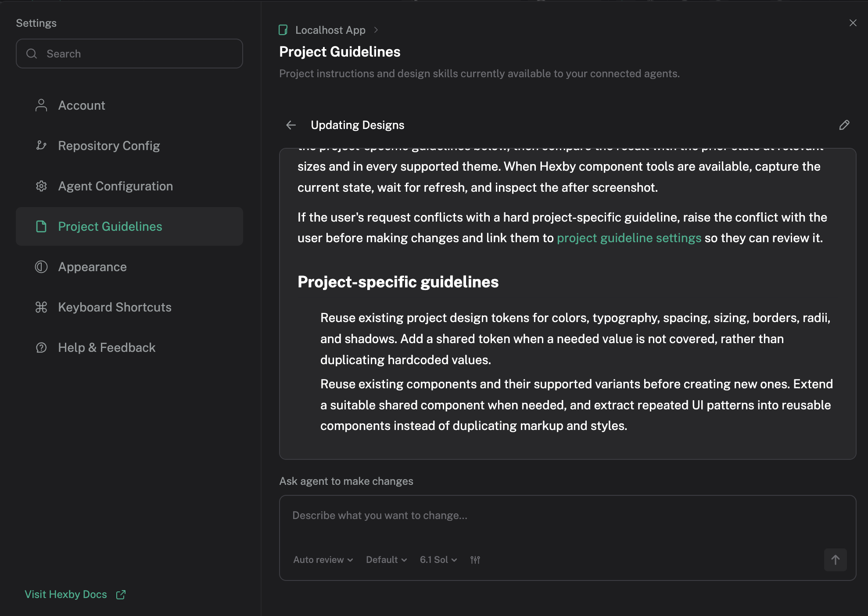Screen dimensions: 868x616
Task: Click the Appearance half-circle icon
Action: click(41, 267)
